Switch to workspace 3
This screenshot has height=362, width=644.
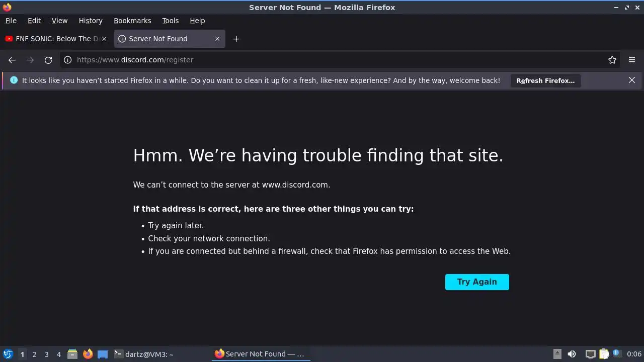click(x=47, y=354)
